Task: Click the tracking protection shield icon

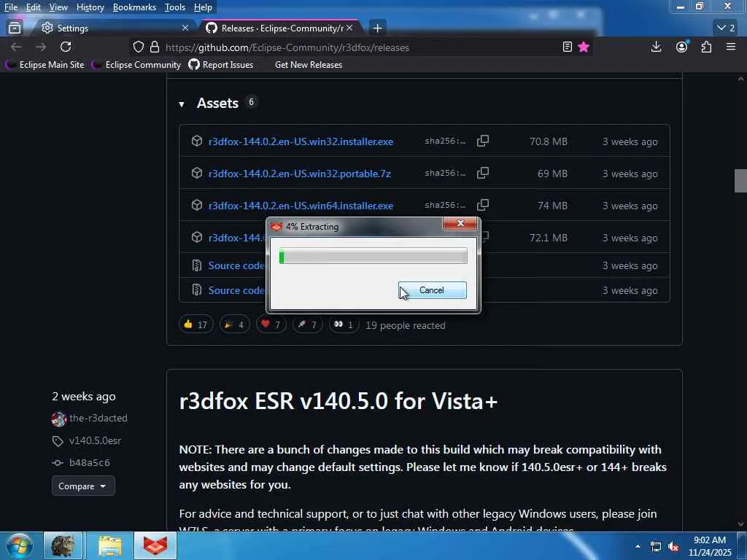Action: [x=138, y=47]
